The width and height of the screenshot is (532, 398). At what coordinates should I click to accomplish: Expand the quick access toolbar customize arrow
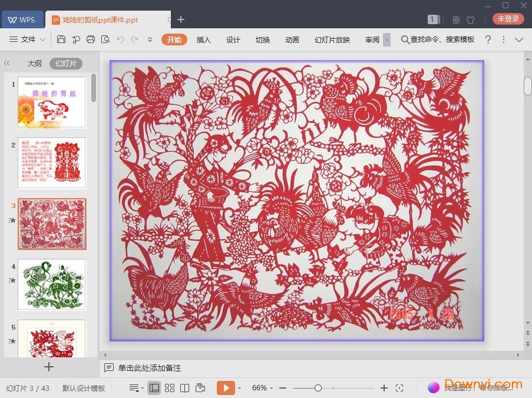150,40
